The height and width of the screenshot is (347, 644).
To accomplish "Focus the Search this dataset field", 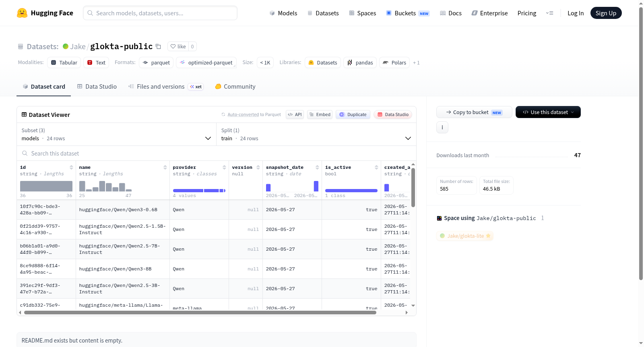I will coord(217,154).
